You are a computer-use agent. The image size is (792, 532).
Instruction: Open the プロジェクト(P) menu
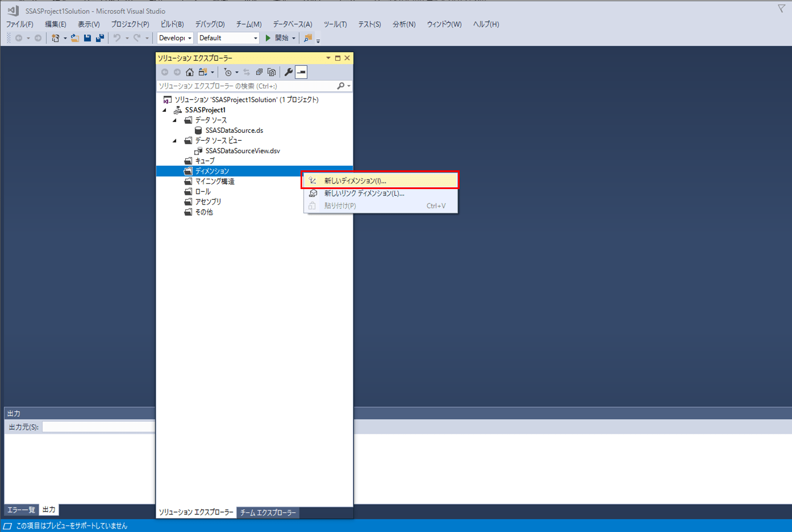point(130,24)
